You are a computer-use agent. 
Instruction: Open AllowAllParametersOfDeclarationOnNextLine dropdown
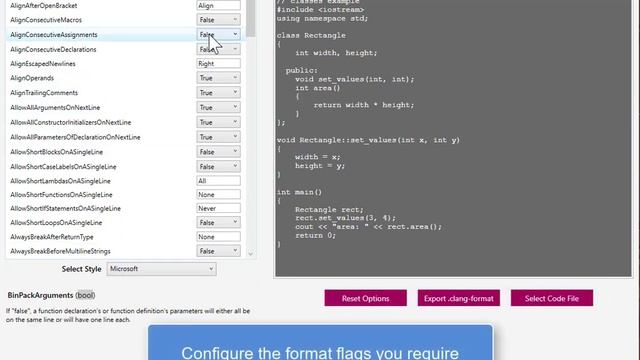[x=218, y=137]
